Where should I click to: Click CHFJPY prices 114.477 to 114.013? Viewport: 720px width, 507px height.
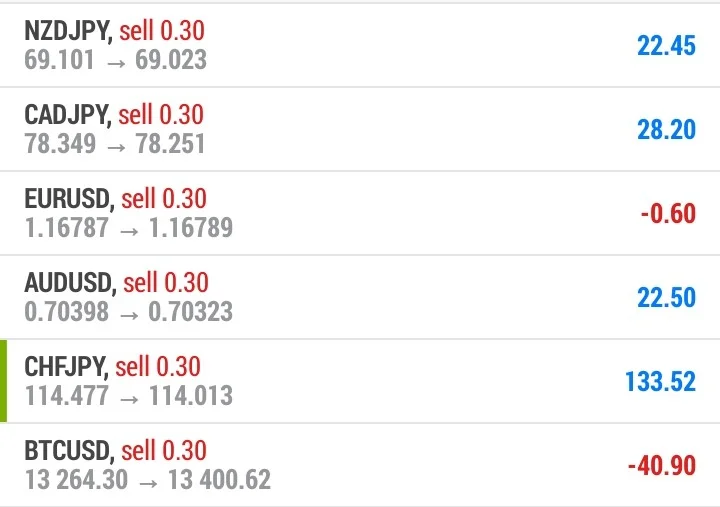(x=129, y=396)
